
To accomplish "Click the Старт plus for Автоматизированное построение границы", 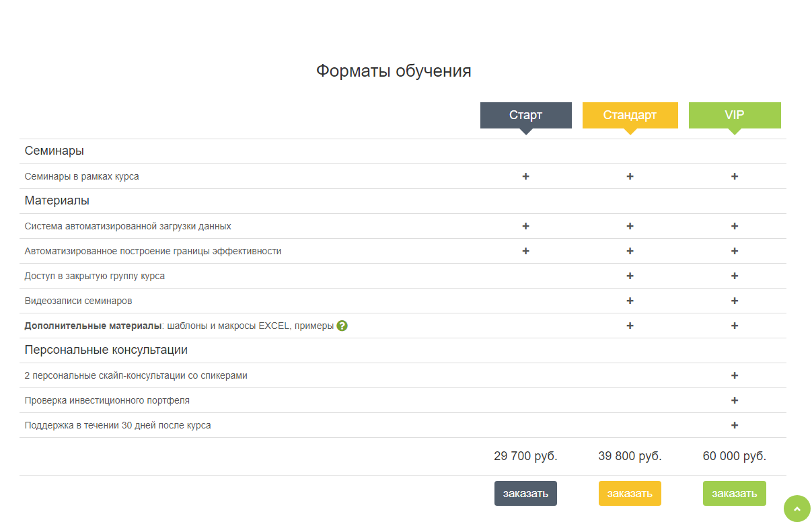I will (x=525, y=251).
